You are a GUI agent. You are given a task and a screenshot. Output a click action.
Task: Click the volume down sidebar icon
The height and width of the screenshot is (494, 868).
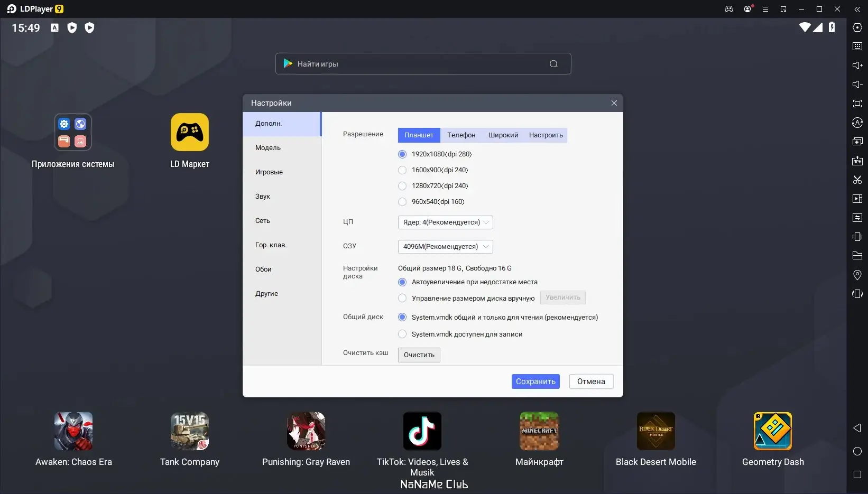[857, 85]
